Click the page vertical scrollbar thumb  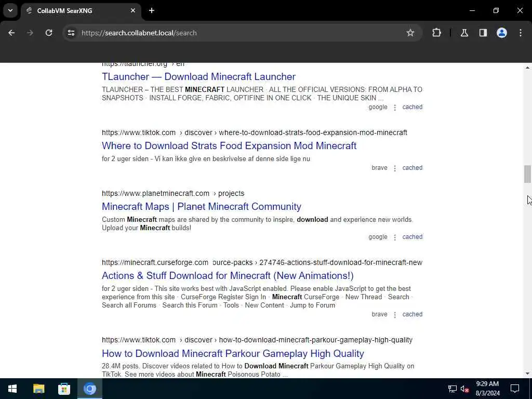coord(527,174)
